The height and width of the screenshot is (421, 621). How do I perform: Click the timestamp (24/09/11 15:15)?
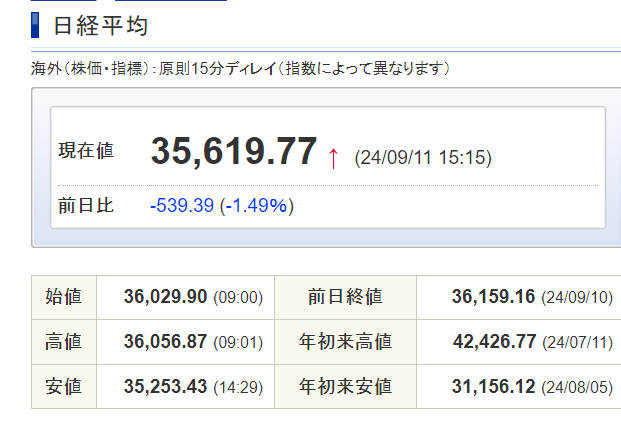tap(423, 158)
